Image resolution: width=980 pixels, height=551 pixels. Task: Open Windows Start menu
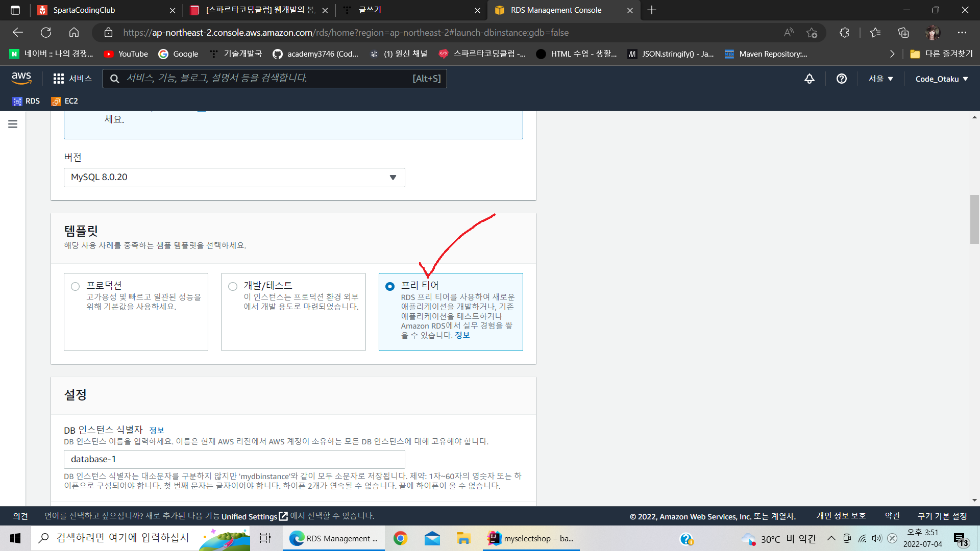tap(15, 538)
